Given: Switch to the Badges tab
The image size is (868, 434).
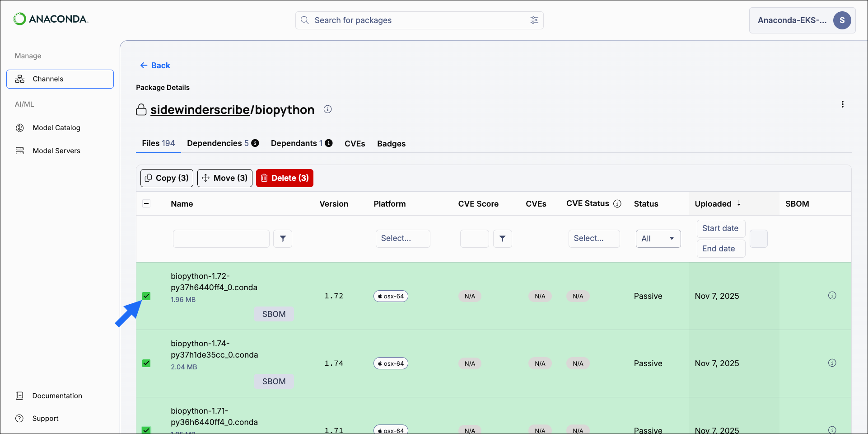Looking at the screenshot, I should pyautogui.click(x=391, y=143).
